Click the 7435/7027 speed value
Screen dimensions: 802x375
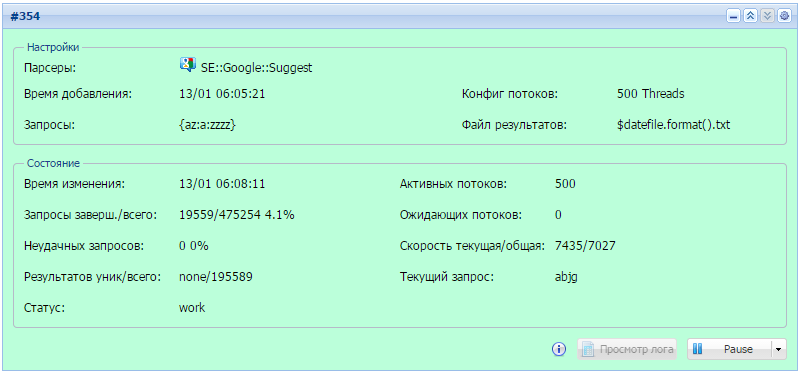click(585, 246)
